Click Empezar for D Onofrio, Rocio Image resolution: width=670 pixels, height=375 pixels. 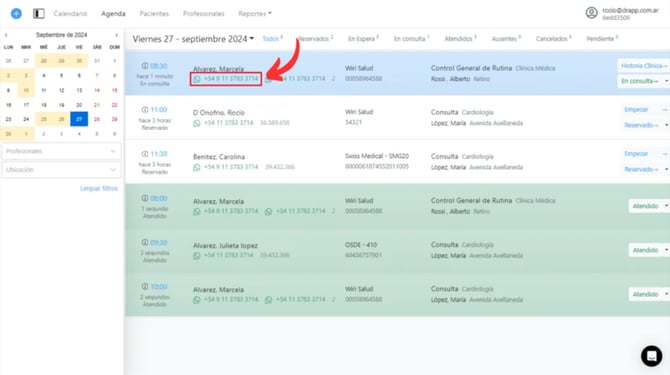click(x=636, y=110)
